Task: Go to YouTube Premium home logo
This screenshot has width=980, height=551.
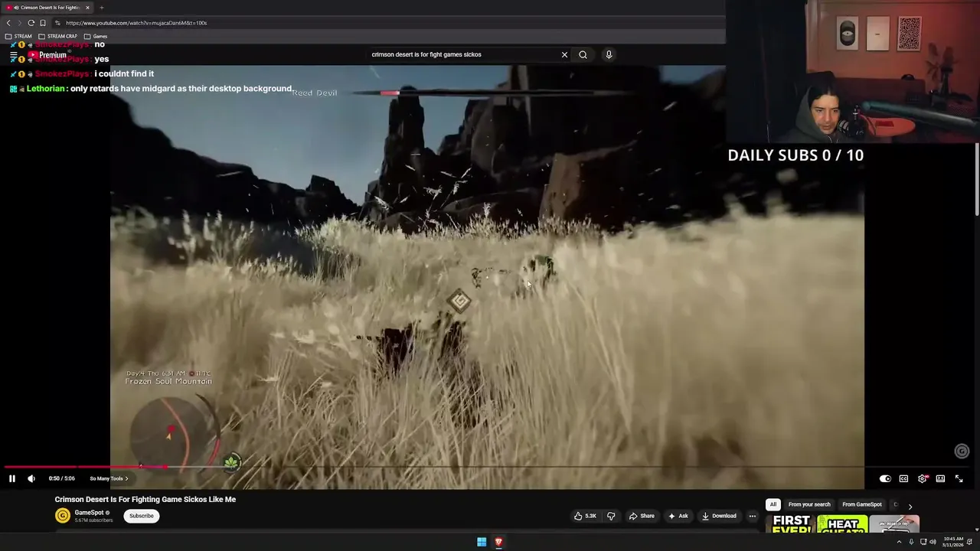Action: [x=47, y=55]
